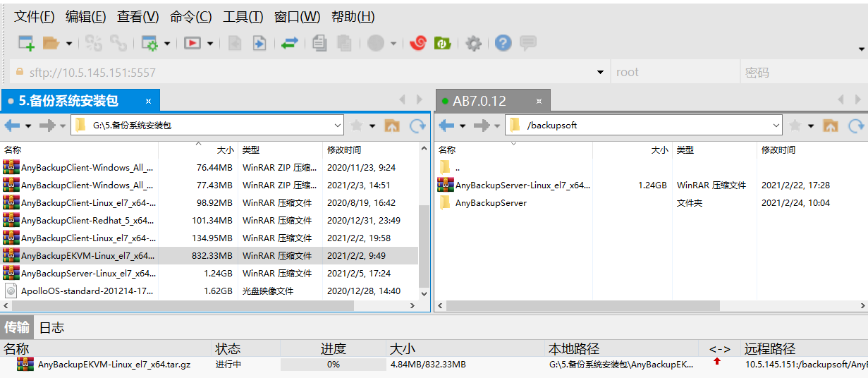868x378 pixels.
Task: Open the 窗口(W) menu
Action: 297,17
